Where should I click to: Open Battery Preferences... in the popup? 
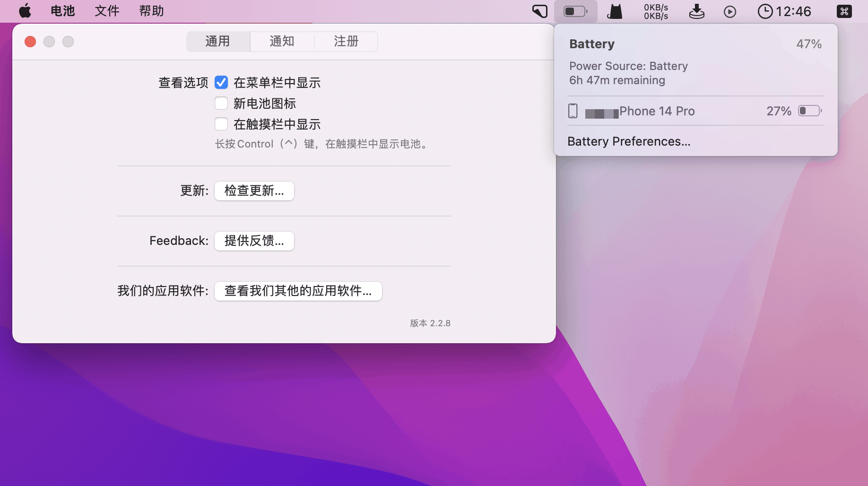click(x=629, y=141)
